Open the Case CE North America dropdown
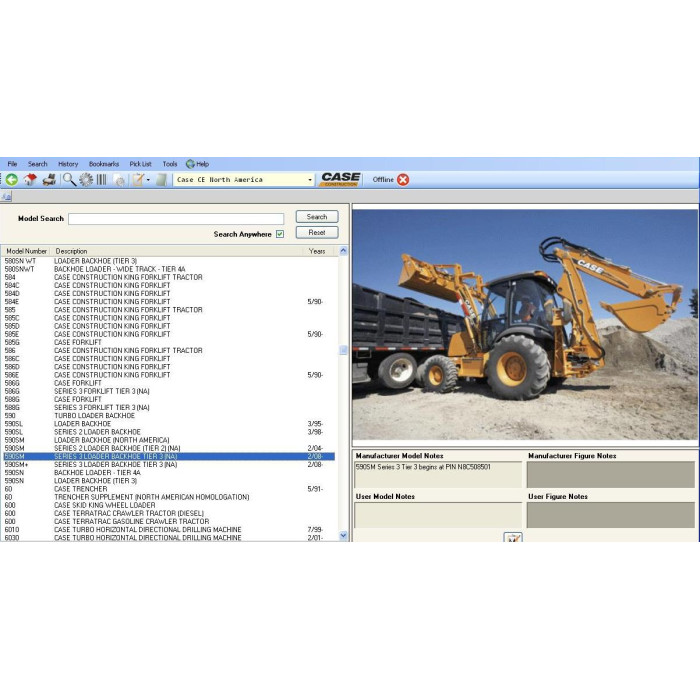This screenshot has height=700, width=700. pyautogui.click(x=244, y=179)
